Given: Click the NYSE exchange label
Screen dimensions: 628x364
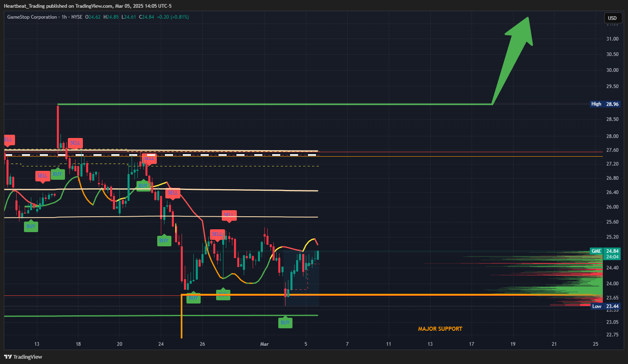Looking at the screenshot, I should click(77, 17).
